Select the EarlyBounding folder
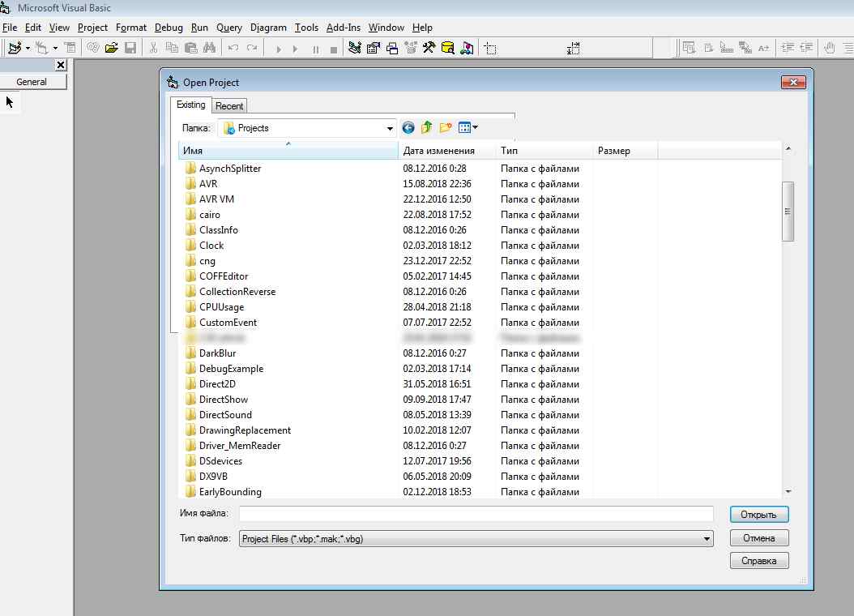Screen dimensions: 854x616 point(224,492)
